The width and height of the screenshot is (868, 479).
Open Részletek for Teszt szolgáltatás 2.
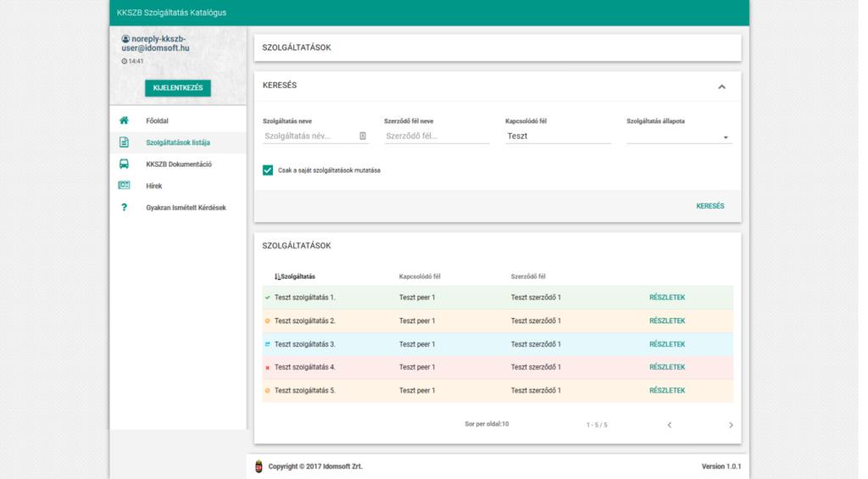pos(667,320)
